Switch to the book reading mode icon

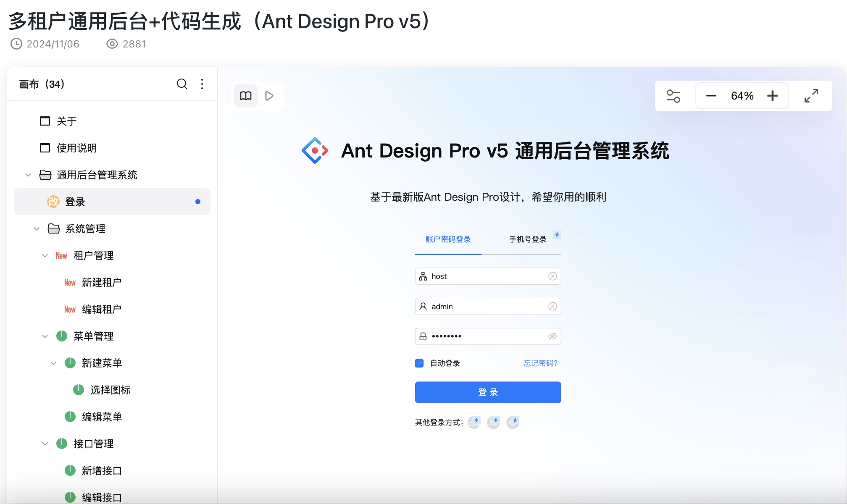tap(246, 96)
